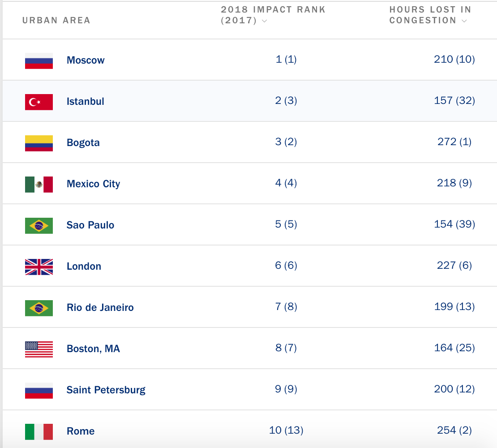Click Rome's hours lost value 254 (2)

coord(454,431)
